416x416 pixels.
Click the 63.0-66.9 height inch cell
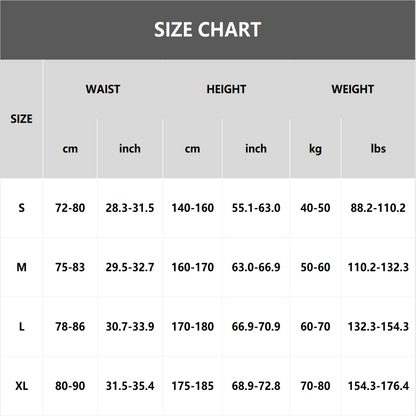coord(256,267)
